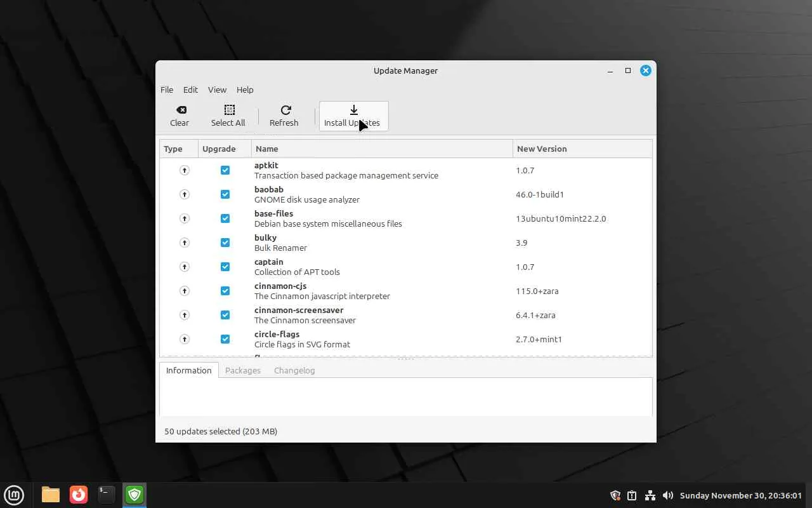The image size is (812, 508).
Task: Click the Information pane text area
Action: pyautogui.click(x=406, y=397)
